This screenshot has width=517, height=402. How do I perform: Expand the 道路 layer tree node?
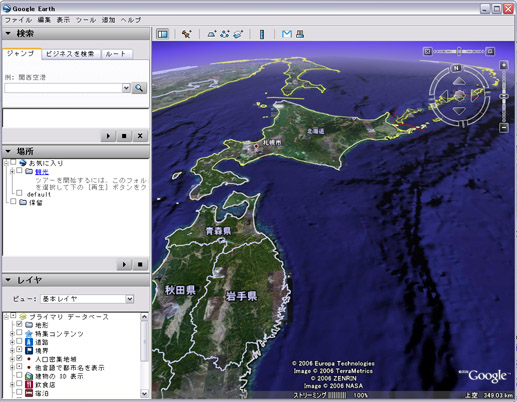(12, 342)
